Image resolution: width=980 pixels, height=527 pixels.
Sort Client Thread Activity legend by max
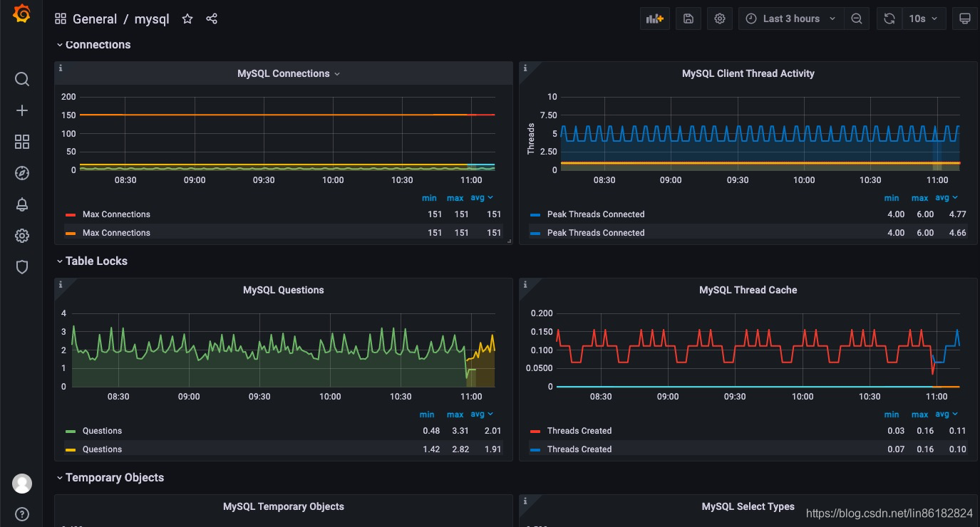(x=920, y=198)
